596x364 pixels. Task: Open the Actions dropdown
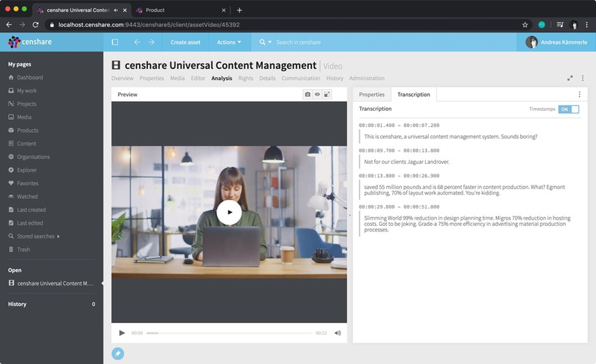pos(229,42)
